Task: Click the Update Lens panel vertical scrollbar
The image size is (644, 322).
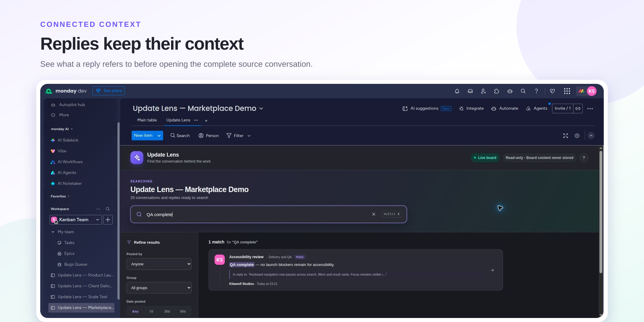Action: (601, 211)
